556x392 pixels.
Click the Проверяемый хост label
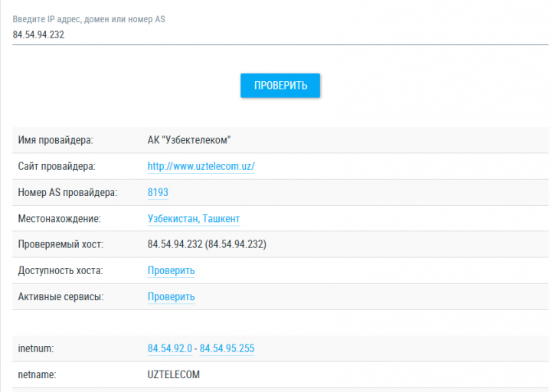(61, 244)
